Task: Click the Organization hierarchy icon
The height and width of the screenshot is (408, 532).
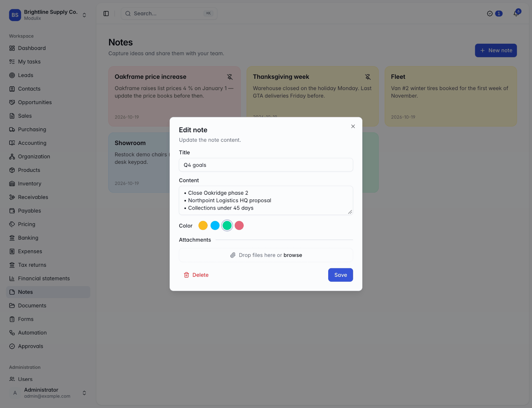Action: 12,156
